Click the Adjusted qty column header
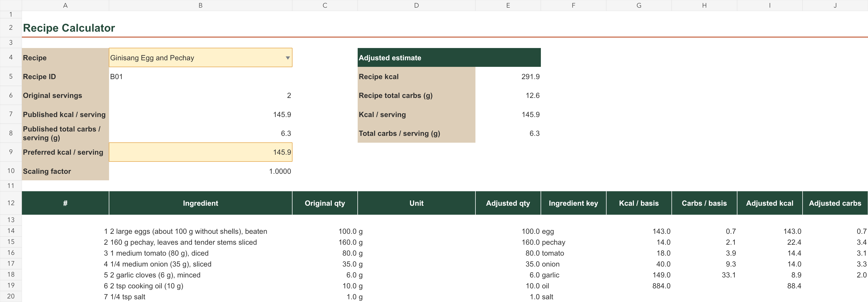868x302 pixels. tap(508, 203)
